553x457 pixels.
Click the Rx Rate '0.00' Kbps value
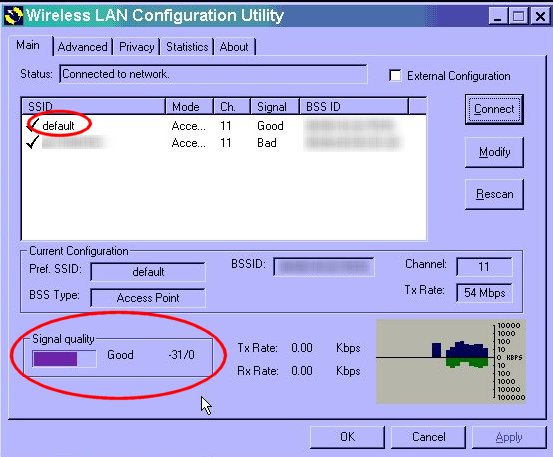(302, 371)
